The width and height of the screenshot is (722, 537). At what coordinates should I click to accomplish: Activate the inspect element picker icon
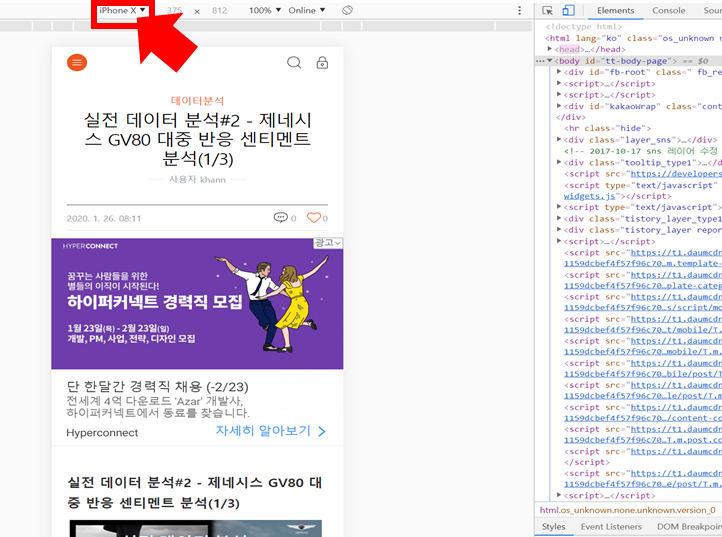point(547,10)
